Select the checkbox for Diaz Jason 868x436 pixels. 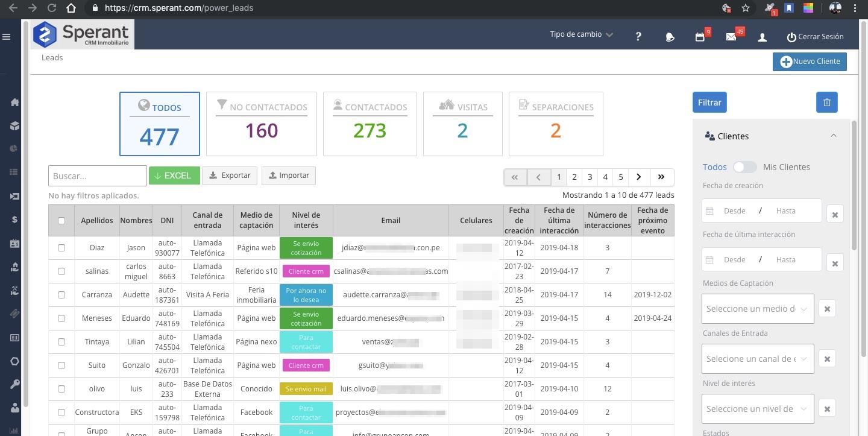(61, 248)
